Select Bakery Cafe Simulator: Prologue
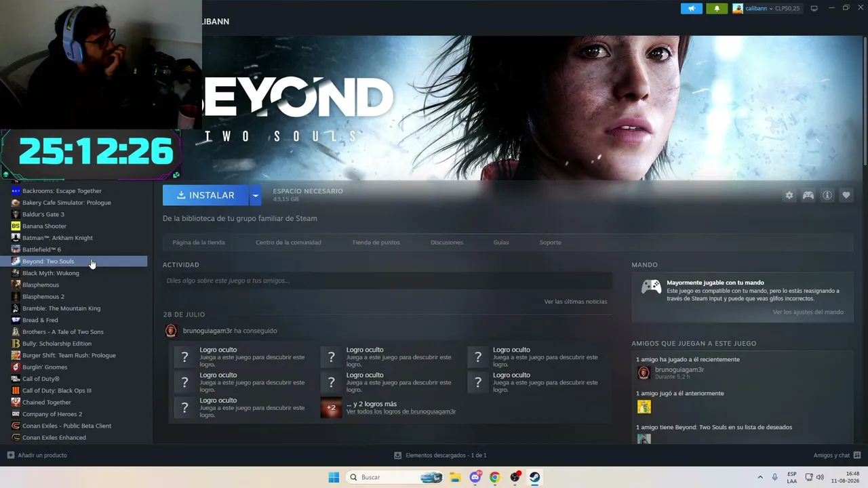Screen dimensions: 868x488 coord(66,203)
